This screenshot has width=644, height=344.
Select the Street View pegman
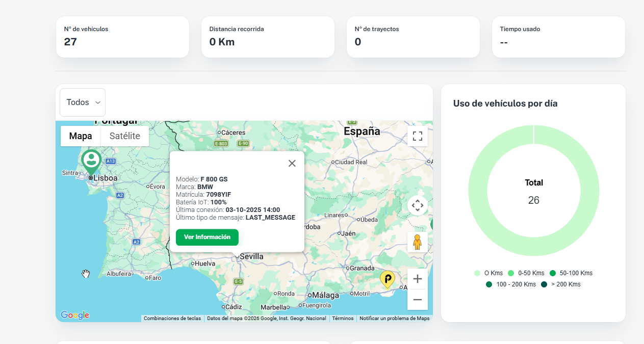(418, 242)
